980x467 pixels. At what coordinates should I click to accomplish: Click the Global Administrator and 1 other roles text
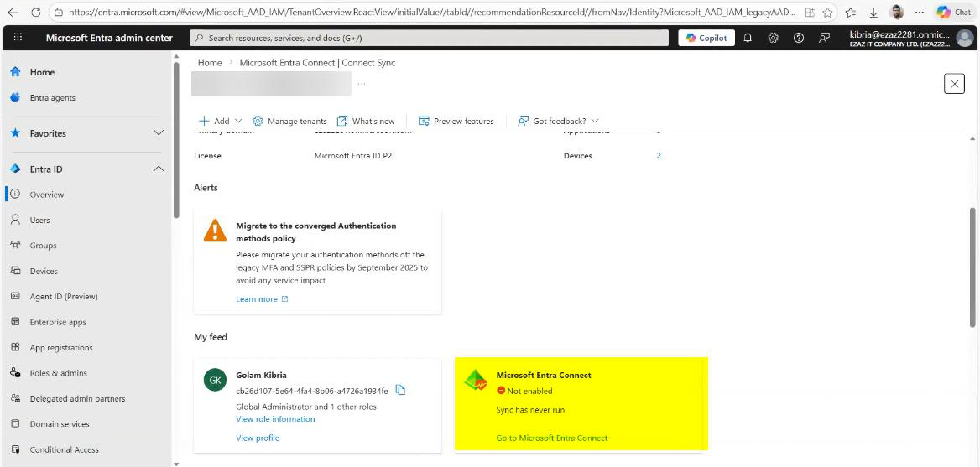pos(306,407)
